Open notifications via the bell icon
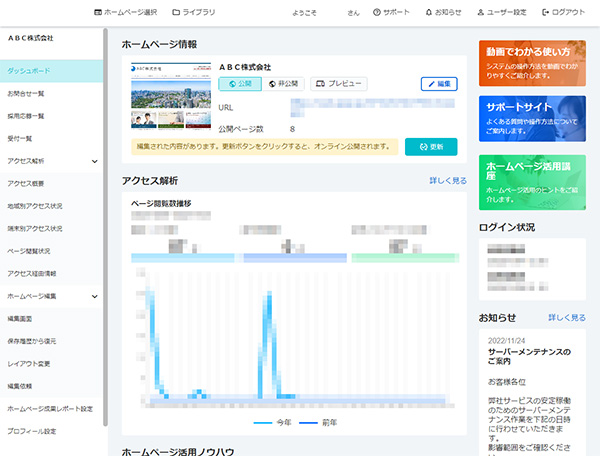 click(429, 12)
